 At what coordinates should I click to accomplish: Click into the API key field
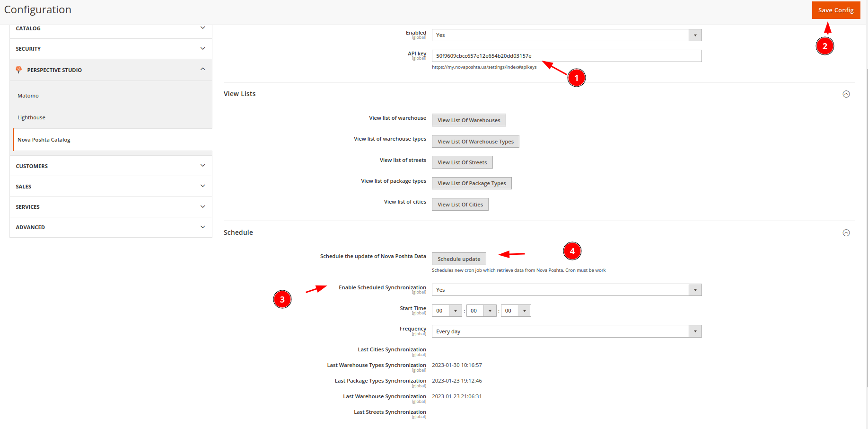567,56
